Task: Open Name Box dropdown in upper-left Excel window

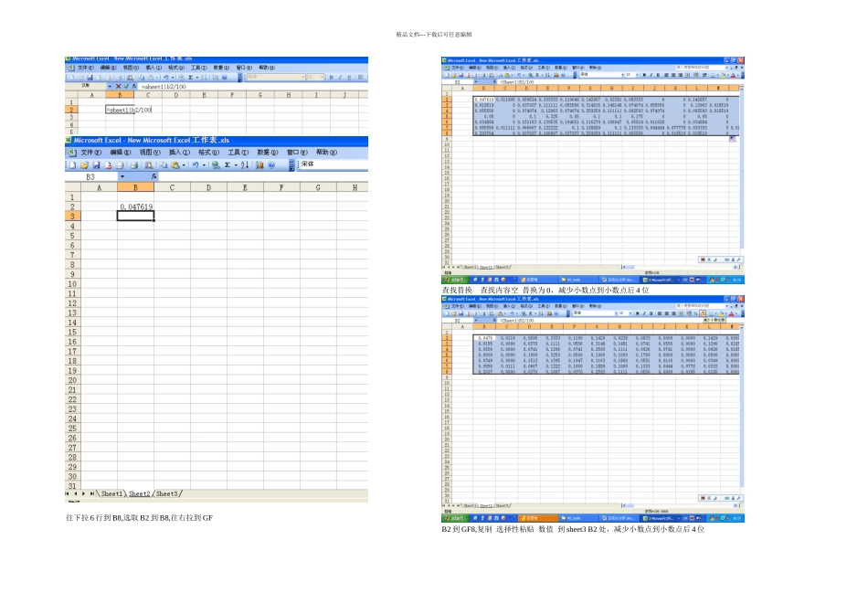Action: [x=110, y=87]
